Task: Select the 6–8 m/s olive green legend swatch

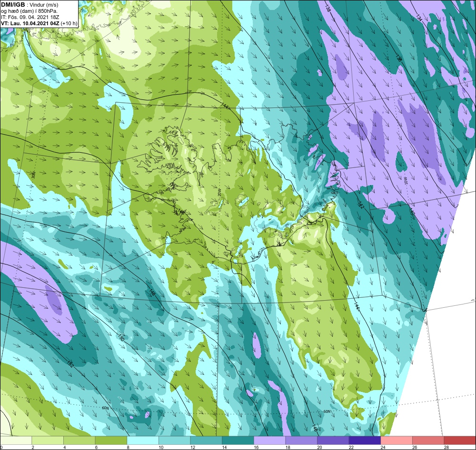Action: point(111,440)
